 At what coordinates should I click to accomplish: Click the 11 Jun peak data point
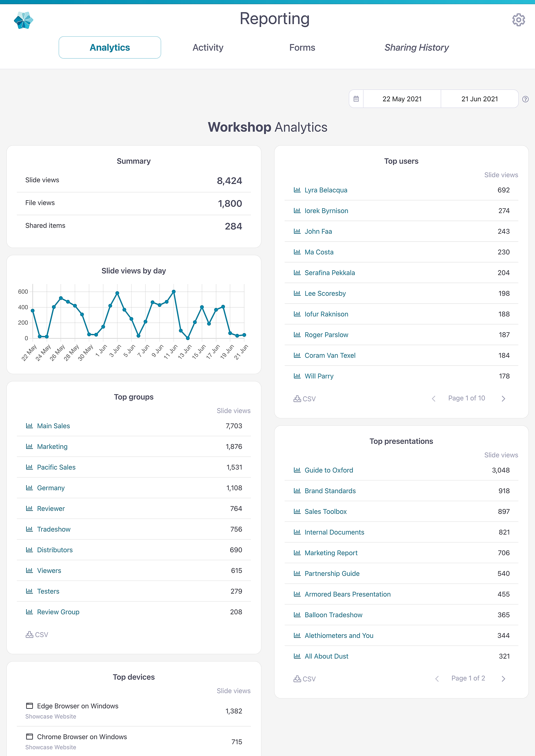(x=174, y=291)
